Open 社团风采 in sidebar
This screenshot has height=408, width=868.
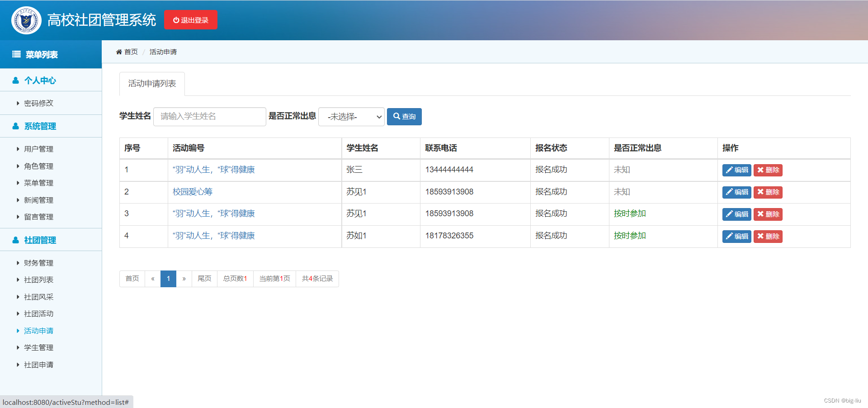(x=38, y=297)
